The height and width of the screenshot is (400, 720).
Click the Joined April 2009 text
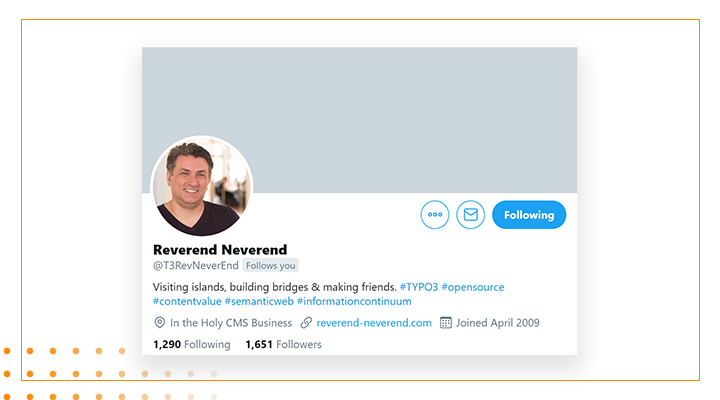pyautogui.click(x=497, y=323)
